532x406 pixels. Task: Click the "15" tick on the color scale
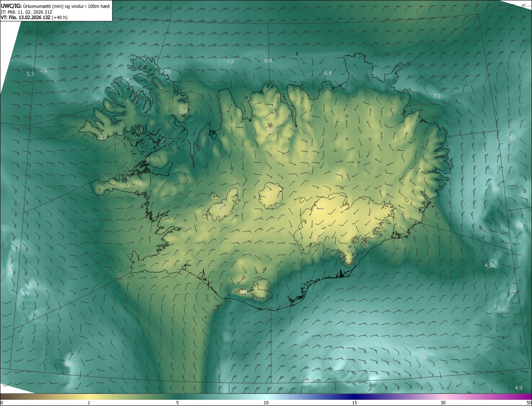[355, 403]
